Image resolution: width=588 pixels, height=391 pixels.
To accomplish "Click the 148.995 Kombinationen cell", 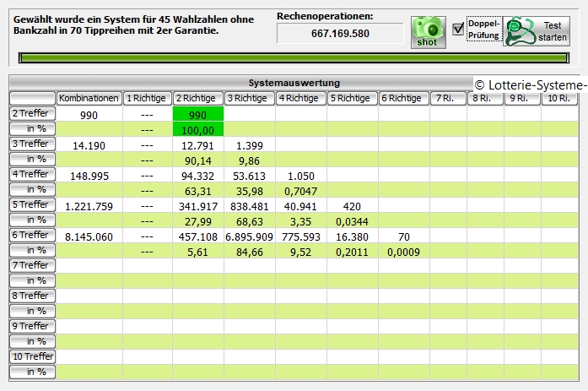I will click(89, 176).
